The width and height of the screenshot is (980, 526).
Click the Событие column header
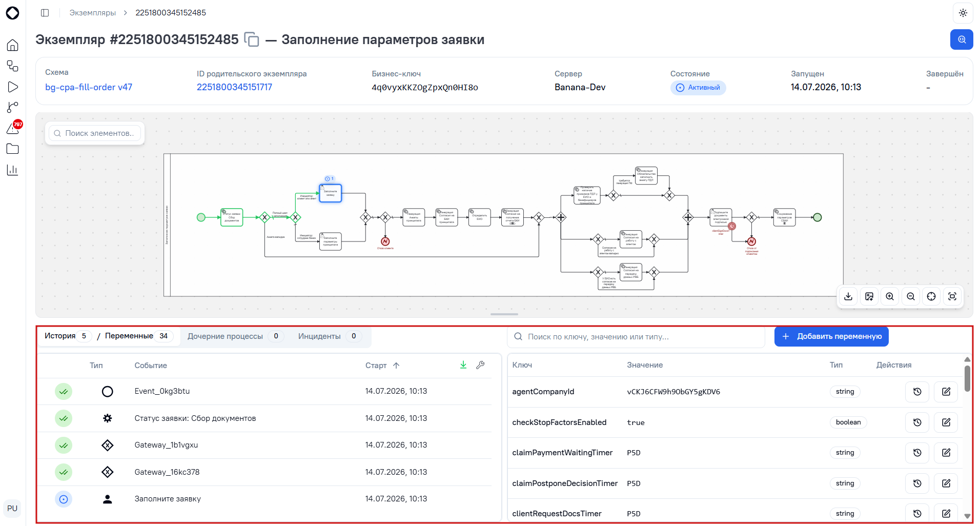click(x=151, y=366)
